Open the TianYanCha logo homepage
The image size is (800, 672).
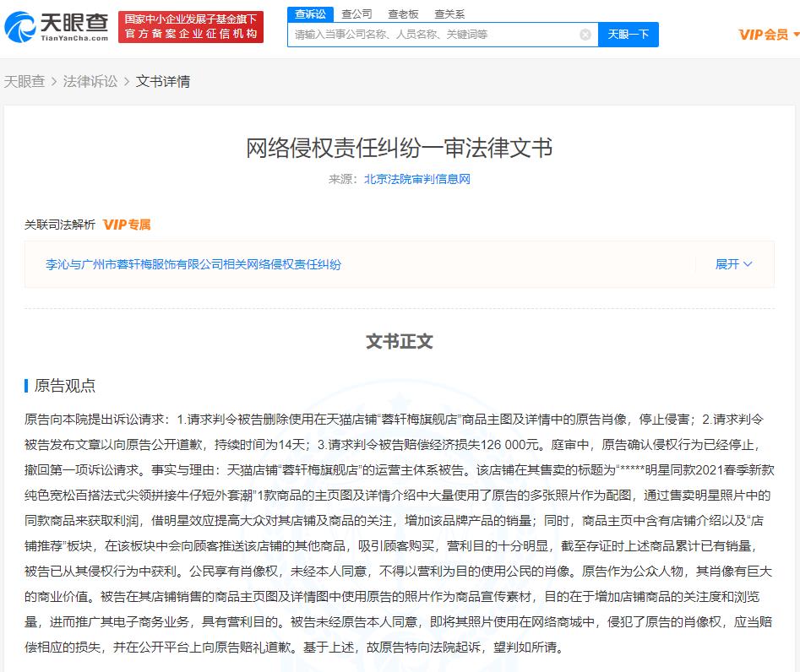pos(56,26)
